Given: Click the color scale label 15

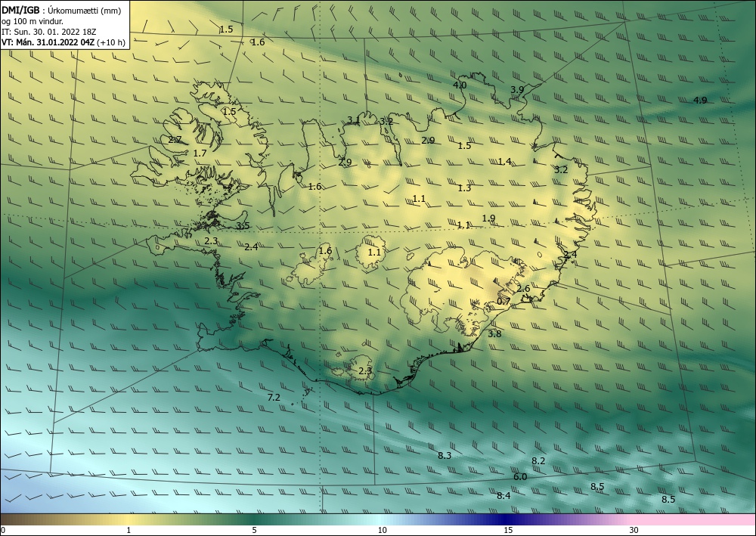Looking at the screenshot, I should (x=508, y=530).
